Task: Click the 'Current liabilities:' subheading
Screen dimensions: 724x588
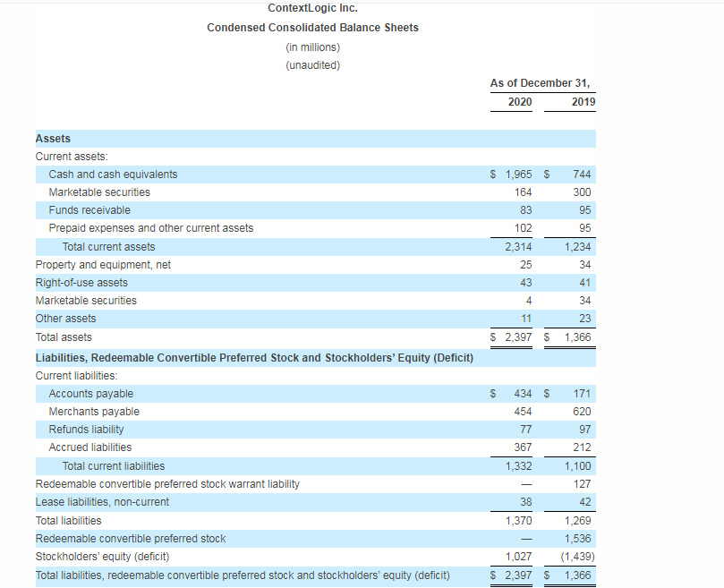Action: tap(77, 376)
